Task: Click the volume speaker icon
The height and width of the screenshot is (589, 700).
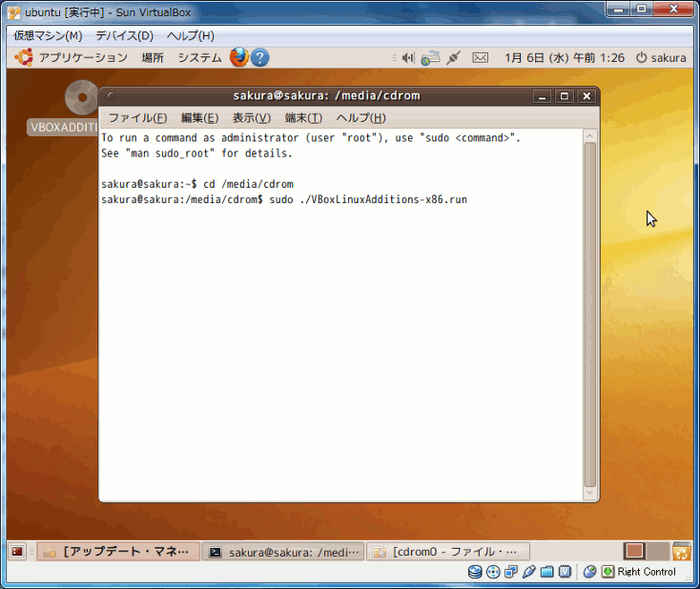Action: tap(408, 58)
